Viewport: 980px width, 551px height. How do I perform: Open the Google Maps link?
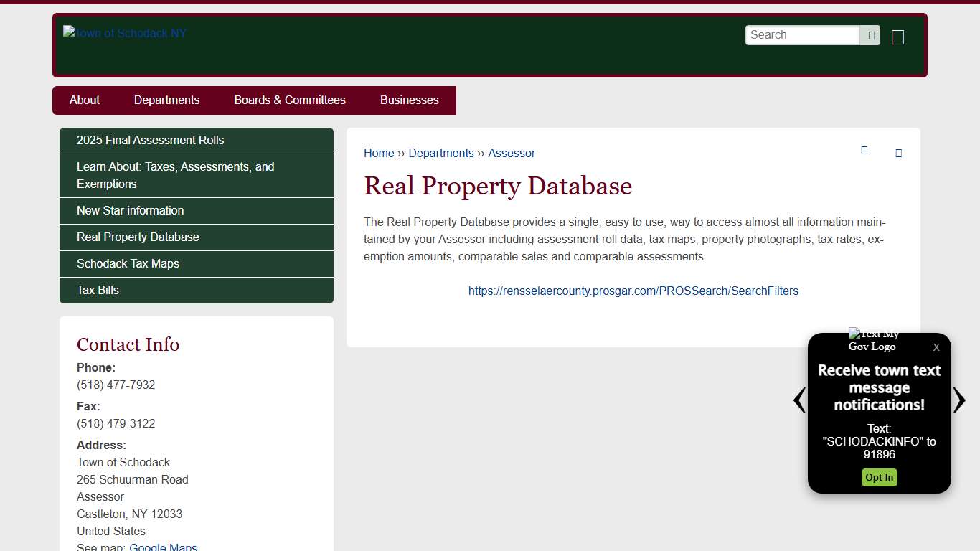click(163, 547)
